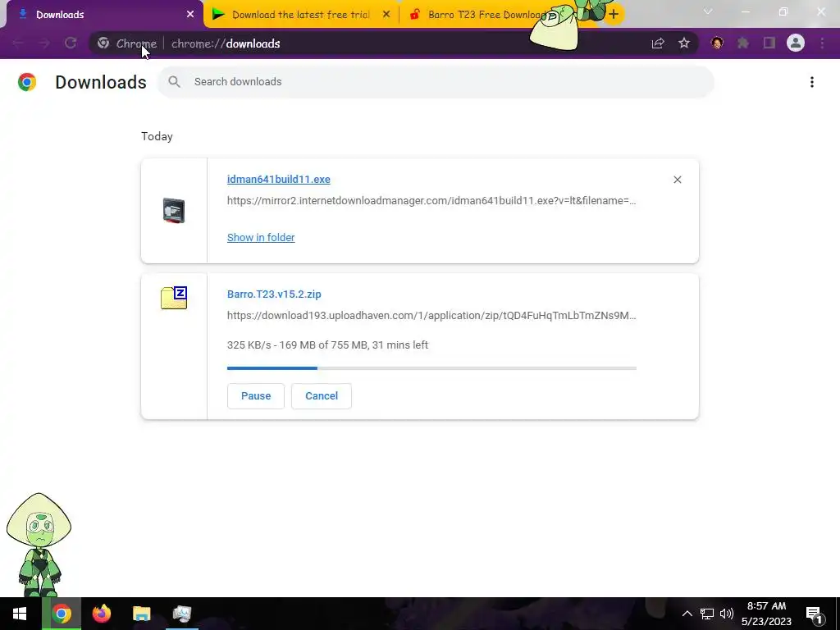Click the browser forward arrow
Screen dimensions: 840x630
point(44,43)
